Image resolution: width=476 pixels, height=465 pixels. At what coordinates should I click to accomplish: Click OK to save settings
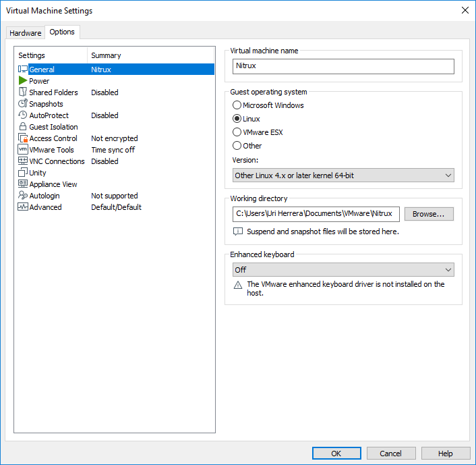(336, 454)
